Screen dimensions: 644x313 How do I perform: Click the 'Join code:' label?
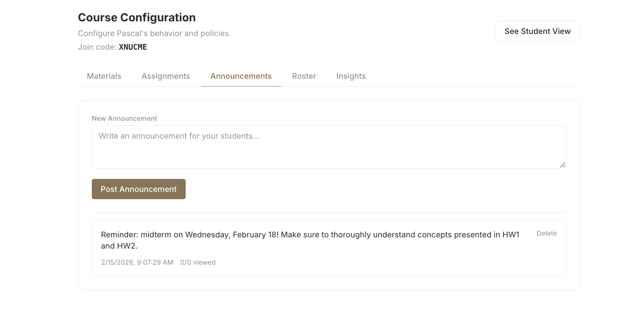pyautogui.click(x=97, y=47)
